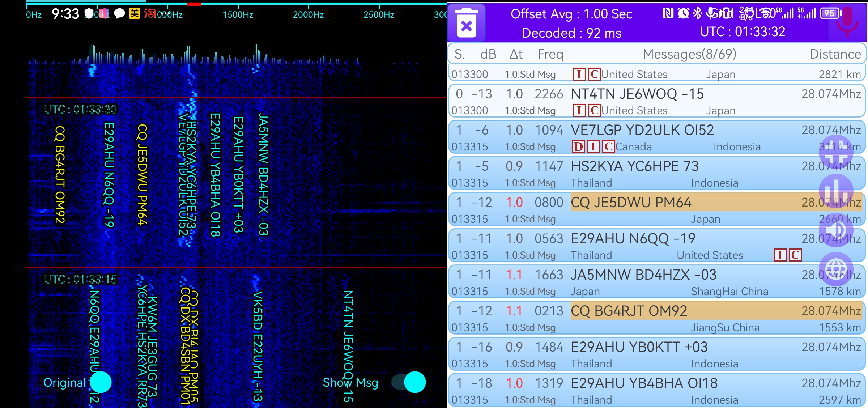Tap the Distance column header

(x=835, y=54)
